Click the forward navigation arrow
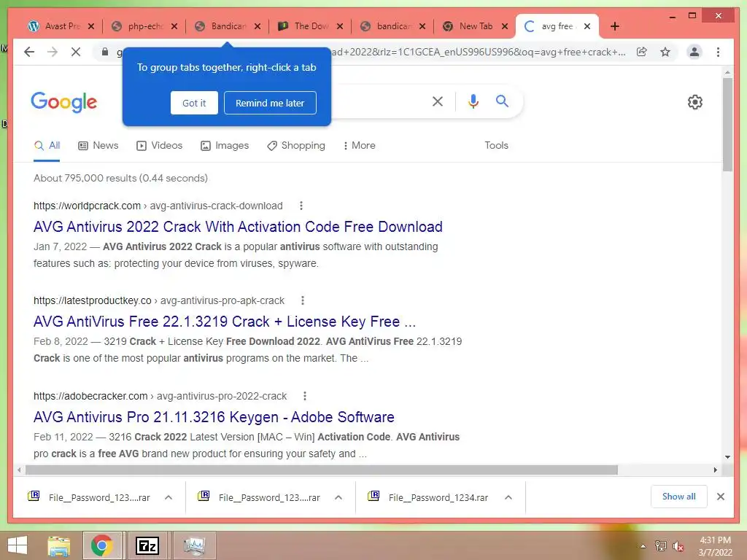This screenshot has width=747, height=560. pyautogui.click(x=53, y=52)
